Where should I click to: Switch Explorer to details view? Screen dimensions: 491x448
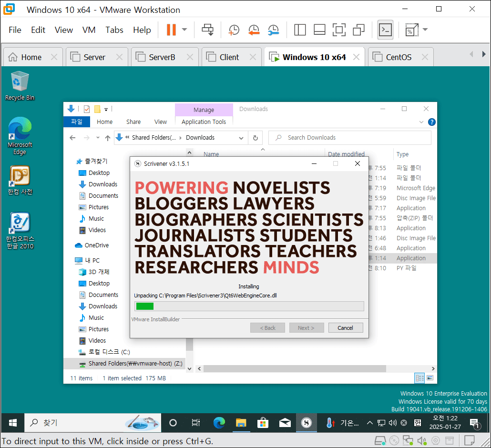pyautogui.click(x=419, y=378)
